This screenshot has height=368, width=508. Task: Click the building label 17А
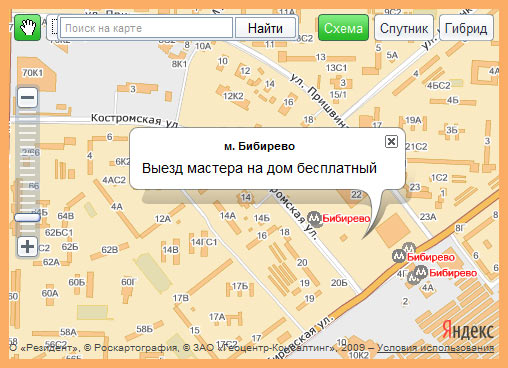click(x=217, y=316)
